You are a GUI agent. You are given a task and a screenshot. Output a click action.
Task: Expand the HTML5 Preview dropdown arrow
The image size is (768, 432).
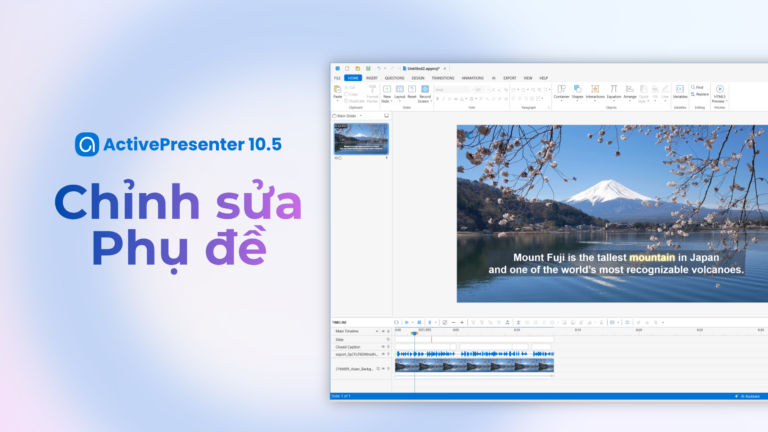(x=726, y=101)
